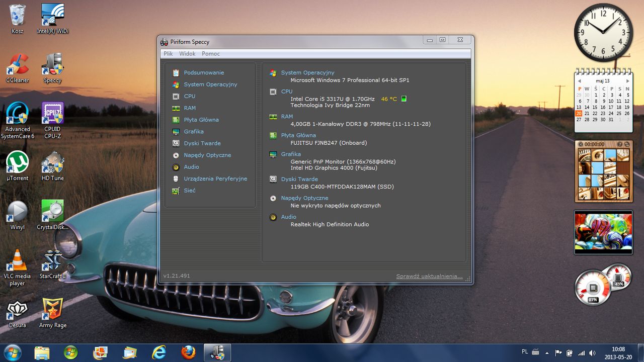Image resolution: width=644 pixels, height=362 pixels.
Task: Click Napędy Optyczne heading in summary panel
Action: pyautogui.click(x=304, y=198)
